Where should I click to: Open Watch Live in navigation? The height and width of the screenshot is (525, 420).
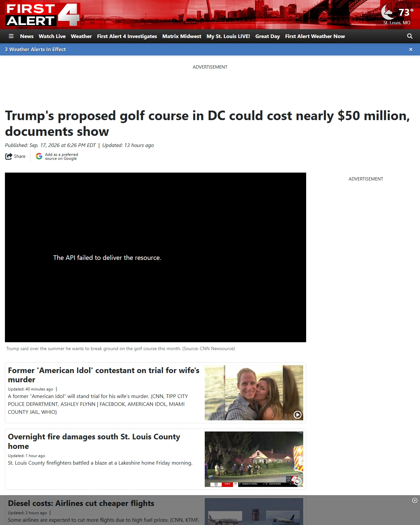[x=52, y=36]
